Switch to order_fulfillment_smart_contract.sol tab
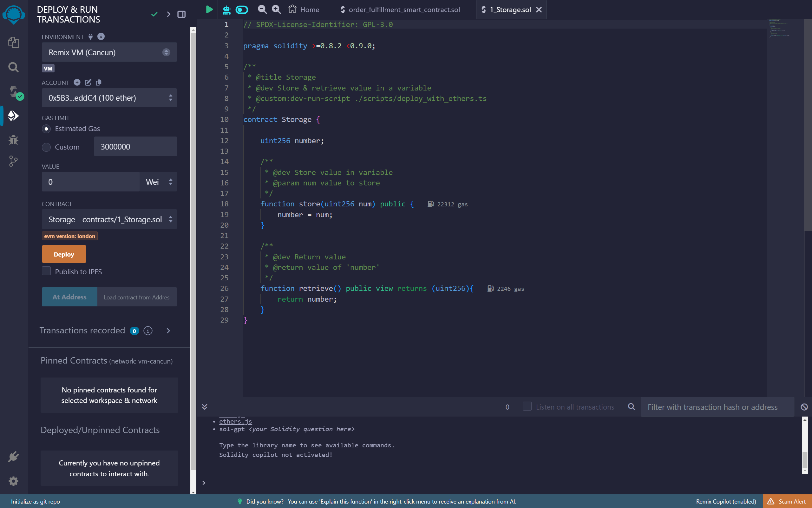Image resolution: width=812 pixels, height=508 pixels. 400,10
